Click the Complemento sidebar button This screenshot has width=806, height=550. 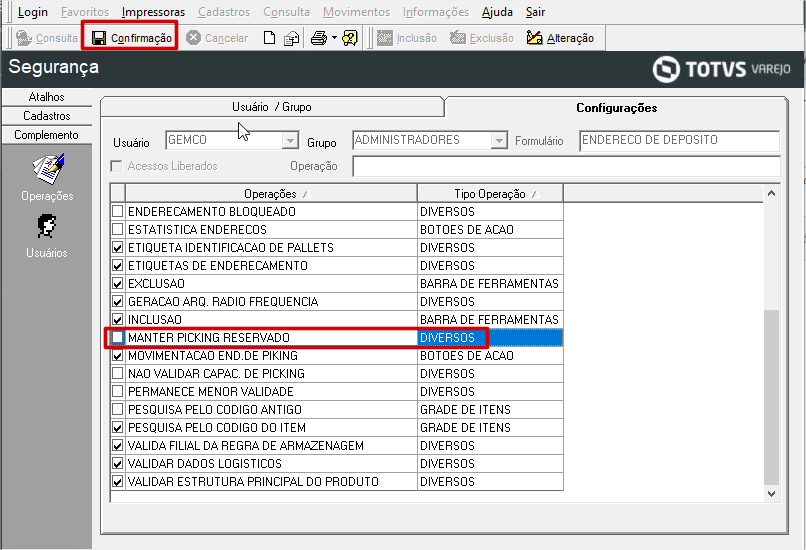click(x=47, y=135)
